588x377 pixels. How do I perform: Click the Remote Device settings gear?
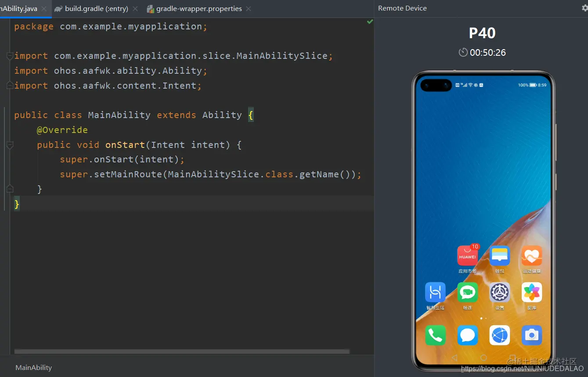pyautogui.click(x=584, y=8)
